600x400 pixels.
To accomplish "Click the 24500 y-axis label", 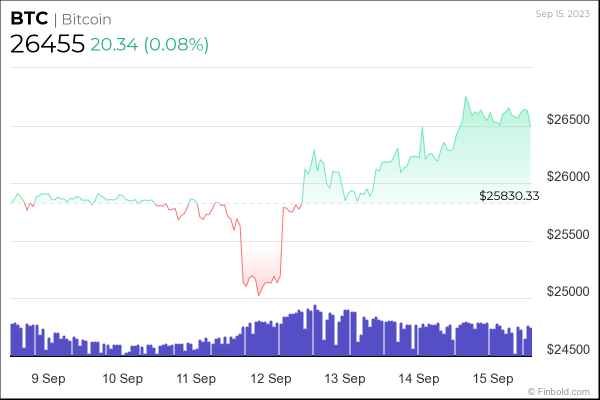I will tap(570, 350).
